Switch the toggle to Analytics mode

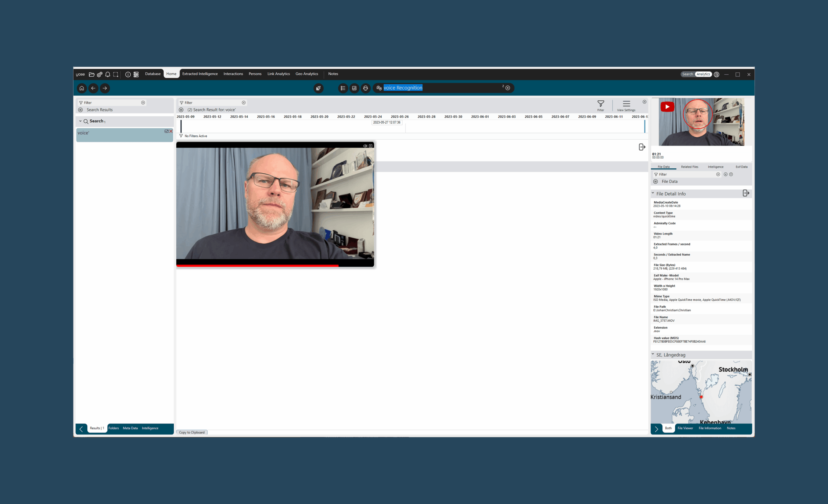(x=703, y=74)
